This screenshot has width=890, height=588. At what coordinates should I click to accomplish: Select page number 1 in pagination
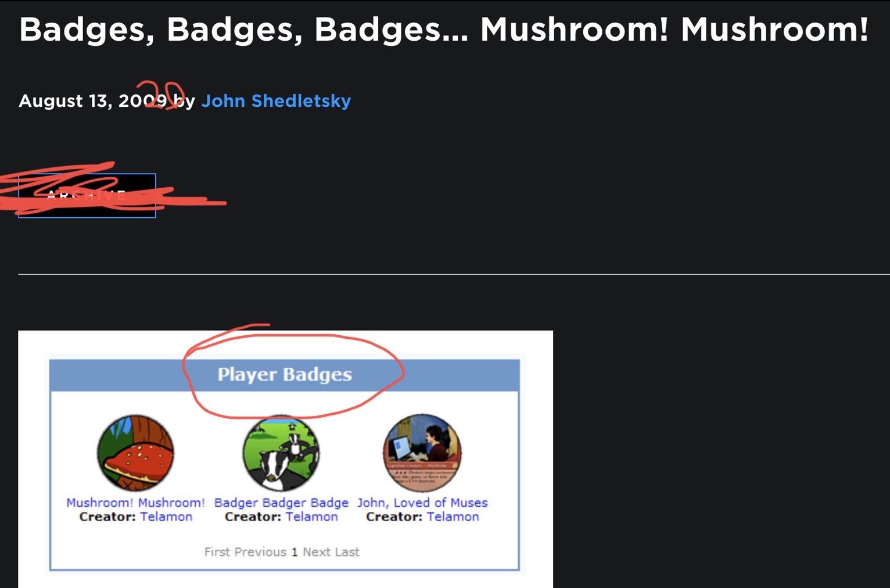pyautogui.click(x=295, y=552)
